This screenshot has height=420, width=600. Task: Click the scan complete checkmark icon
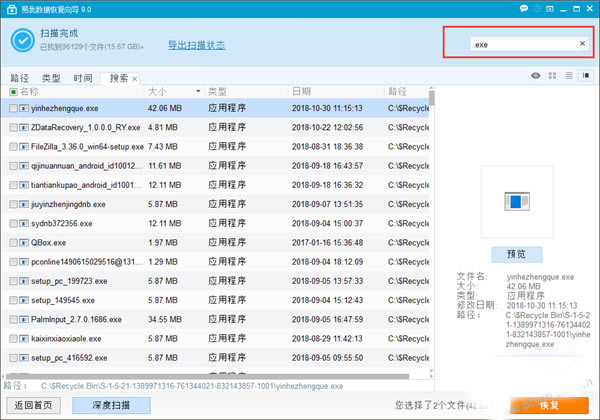coord(22,40)
